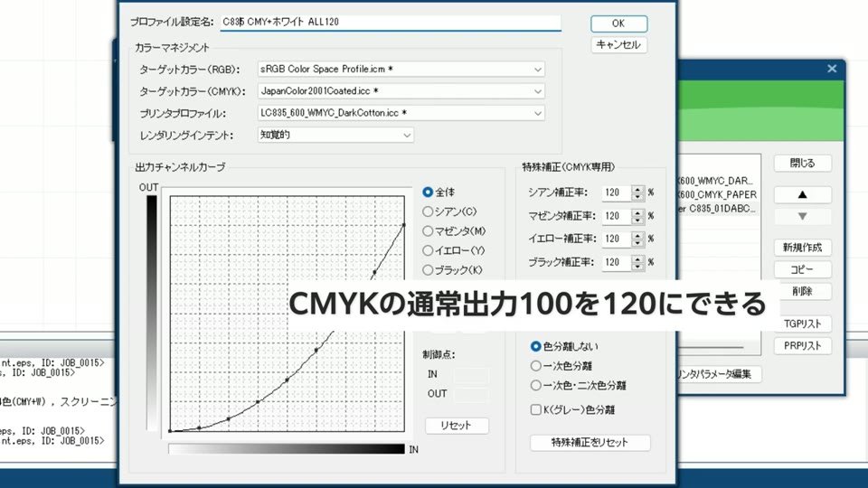Open TGPリスト in back window
This screenshot has width=868, height=488.
802,324
